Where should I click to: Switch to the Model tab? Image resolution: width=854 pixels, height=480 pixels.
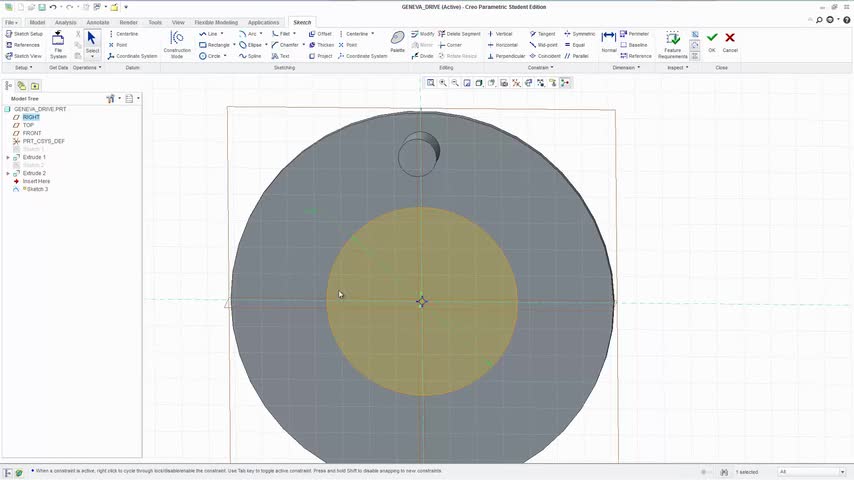37,22
